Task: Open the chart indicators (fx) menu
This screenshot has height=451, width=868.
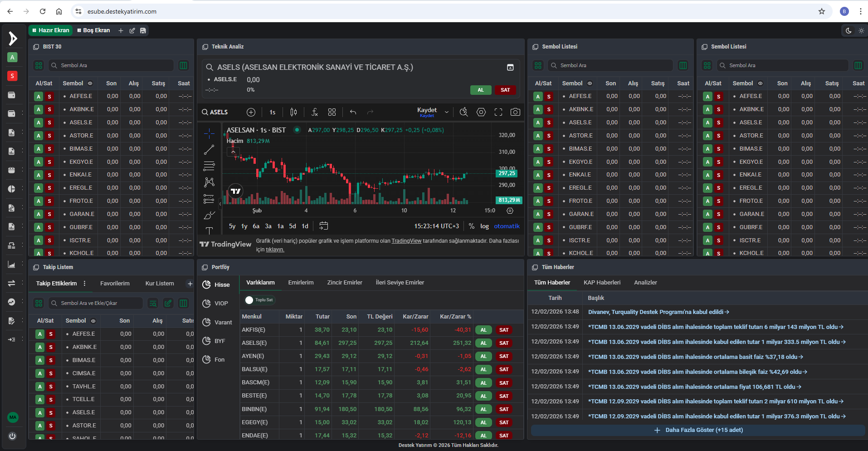Action: point(314,112)
